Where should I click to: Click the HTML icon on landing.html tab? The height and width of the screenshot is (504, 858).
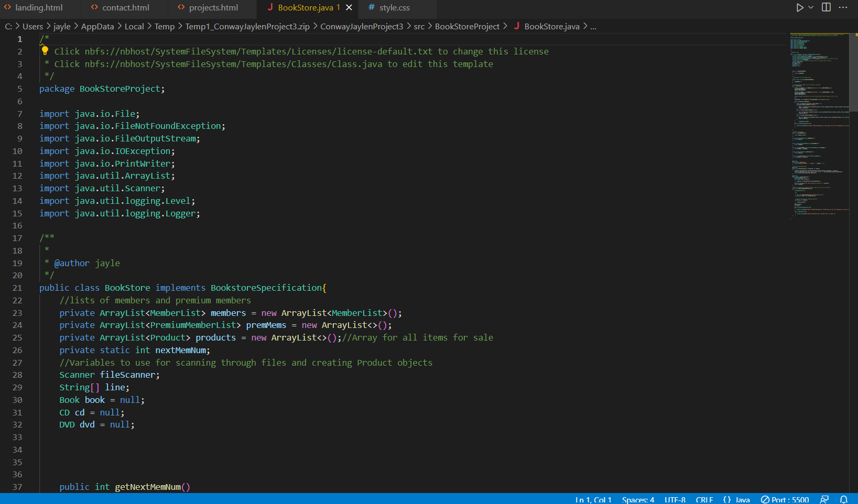coord(7,7)
